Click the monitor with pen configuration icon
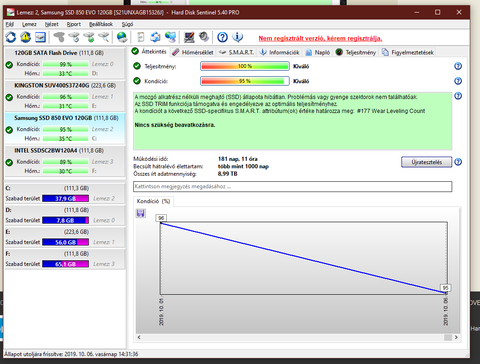This screenshot has height=364, width=480. 189,37
